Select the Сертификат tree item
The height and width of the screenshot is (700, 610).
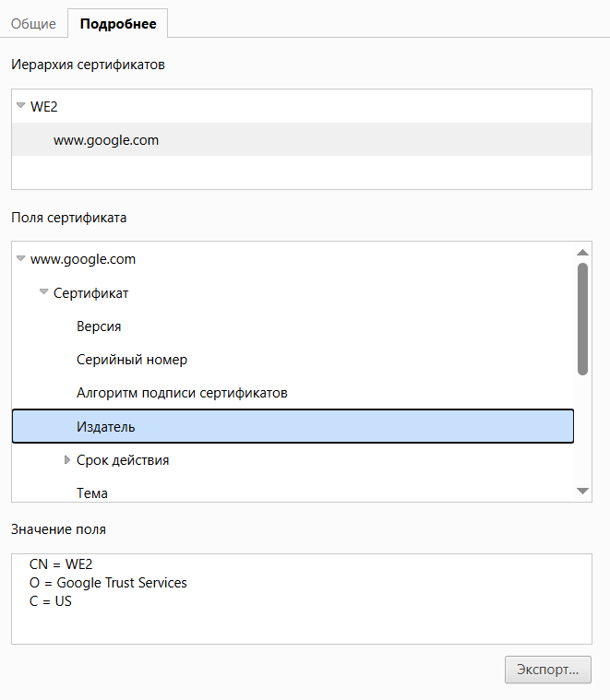(91, 293)
